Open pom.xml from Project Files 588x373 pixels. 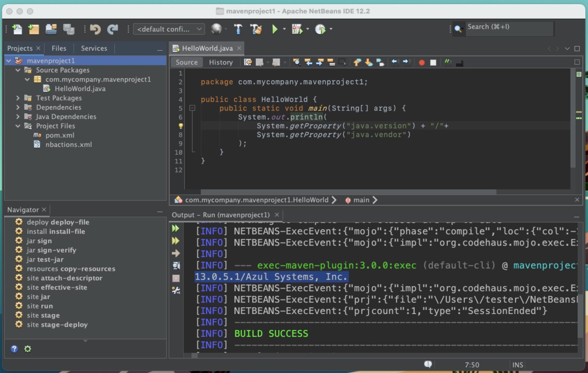click(60, 135)
